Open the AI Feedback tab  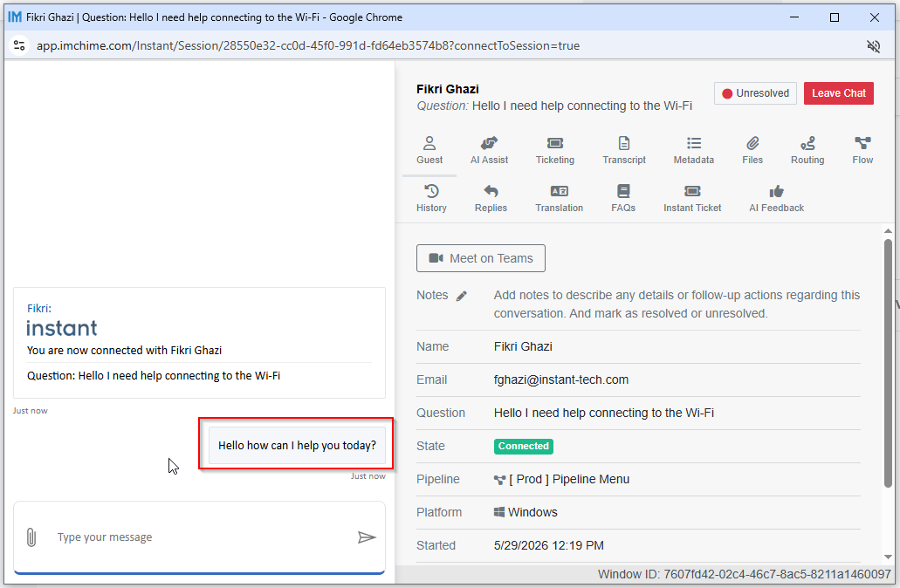pos(776,199)
